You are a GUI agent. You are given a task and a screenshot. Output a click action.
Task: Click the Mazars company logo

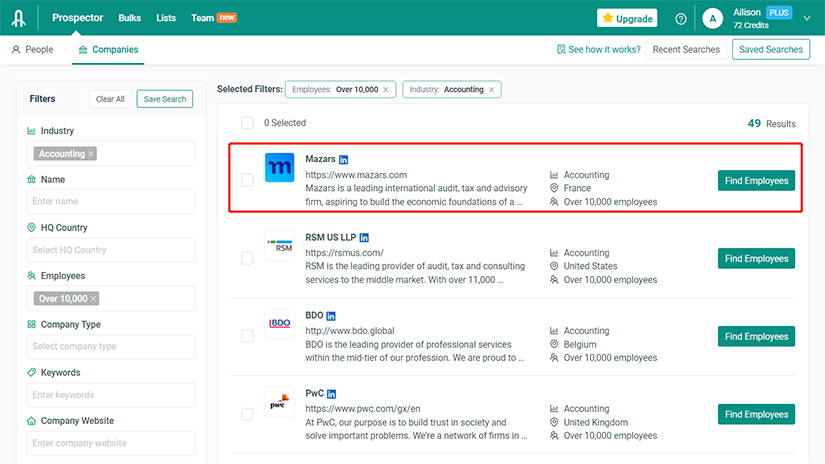pyautogui.click(x=279, y=168)
